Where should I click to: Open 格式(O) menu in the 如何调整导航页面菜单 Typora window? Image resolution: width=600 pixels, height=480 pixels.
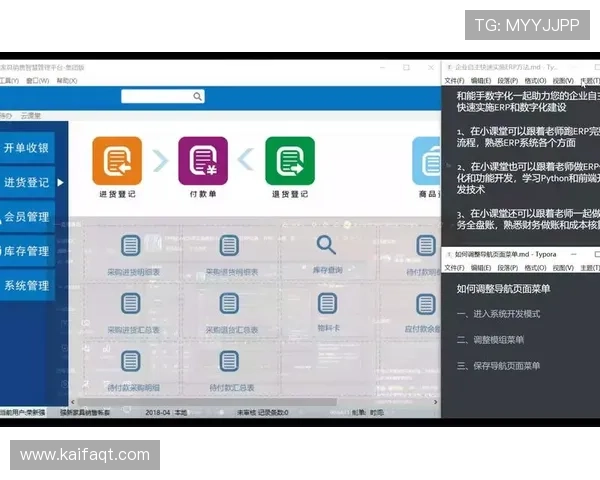point(535,268)
